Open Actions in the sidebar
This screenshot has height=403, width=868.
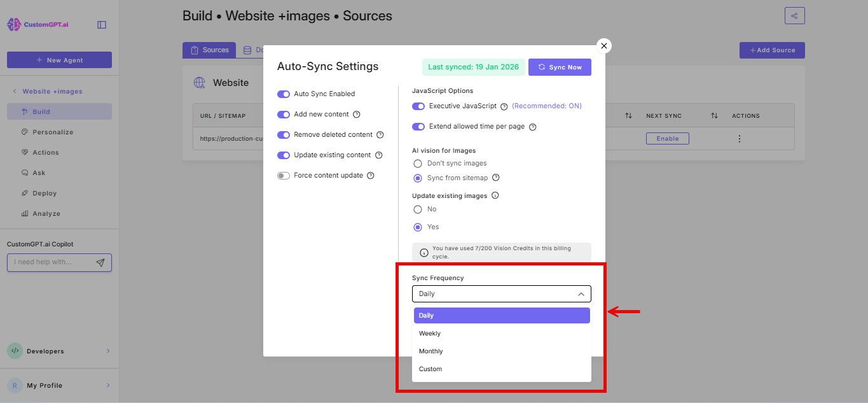(x=59, y=152)
